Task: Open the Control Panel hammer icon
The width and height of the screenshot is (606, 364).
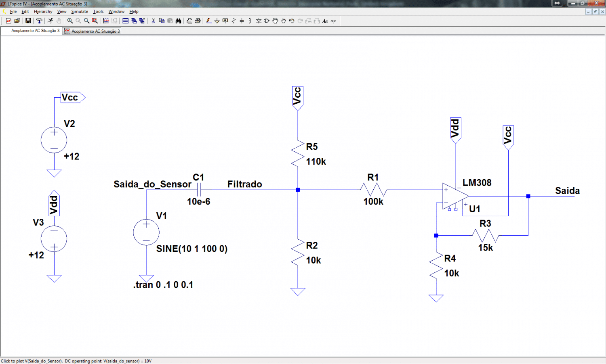Action: 39,21
